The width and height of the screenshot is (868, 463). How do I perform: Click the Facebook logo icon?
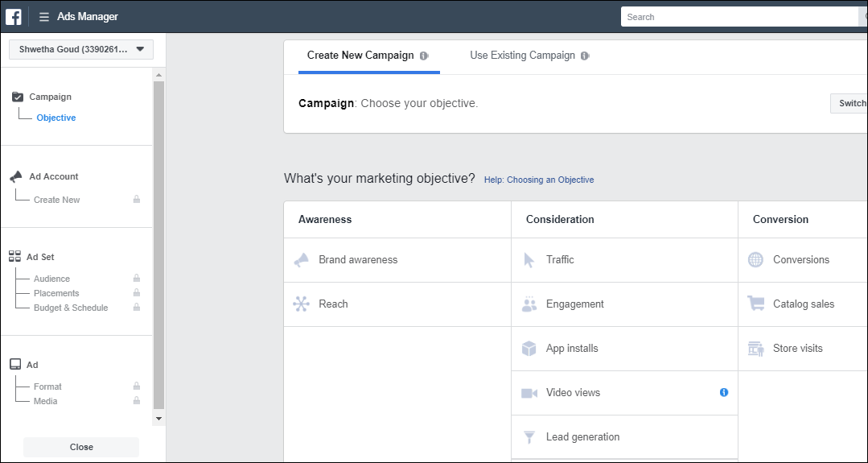14,16
